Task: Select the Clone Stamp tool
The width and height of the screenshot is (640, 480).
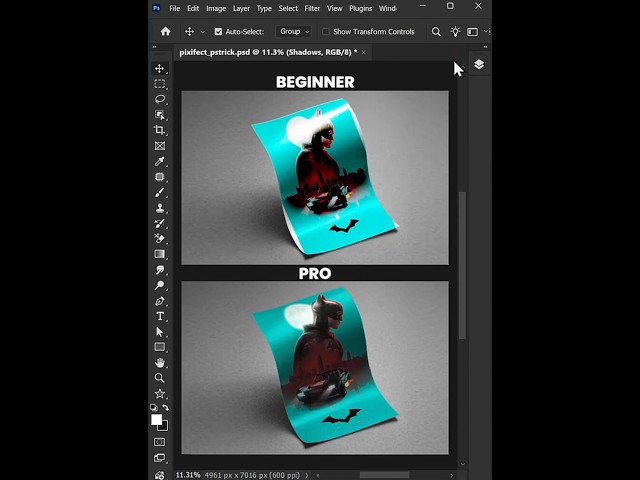Action: [x=160, y=208]
